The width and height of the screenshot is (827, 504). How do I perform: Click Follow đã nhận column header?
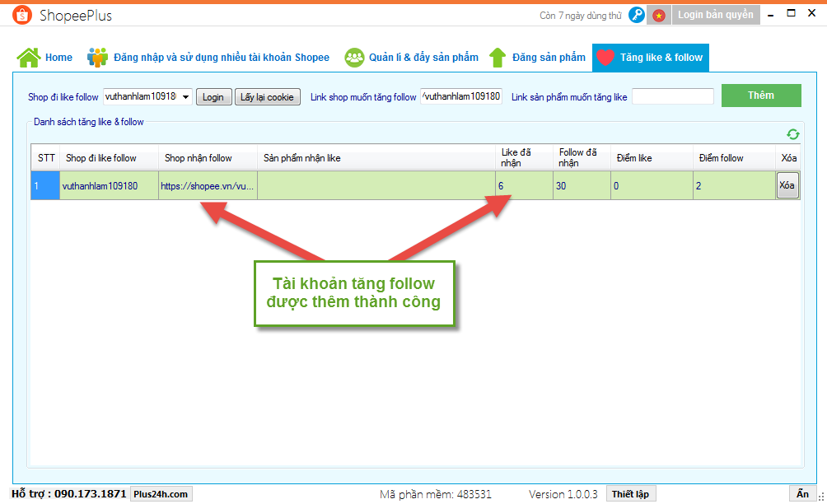tap(582, 157)
